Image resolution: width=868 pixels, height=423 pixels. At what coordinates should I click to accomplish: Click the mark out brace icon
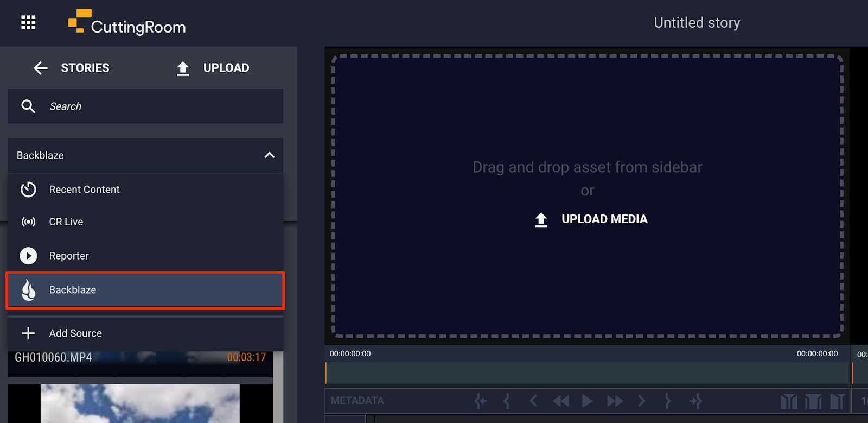668,401
